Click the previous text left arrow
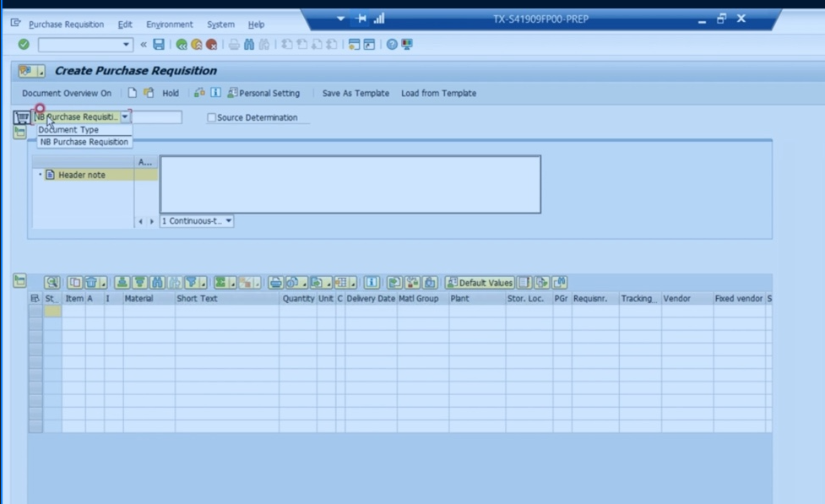 pos(140,221)
